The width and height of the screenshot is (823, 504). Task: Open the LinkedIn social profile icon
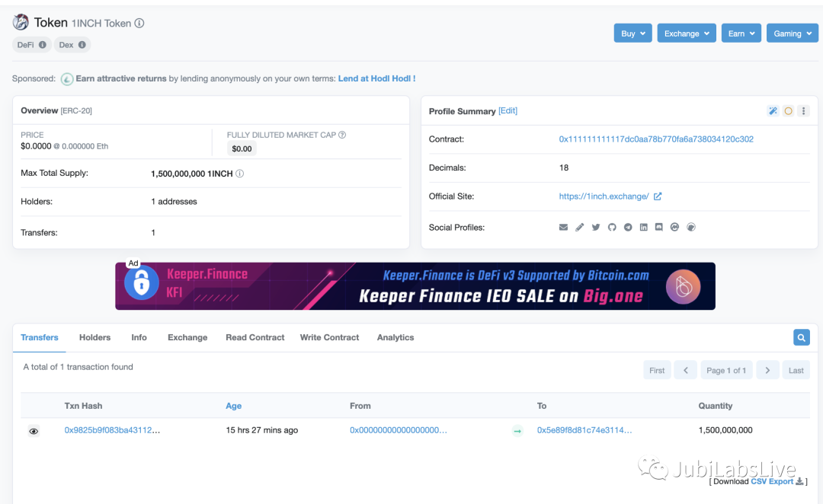(644, 228)
